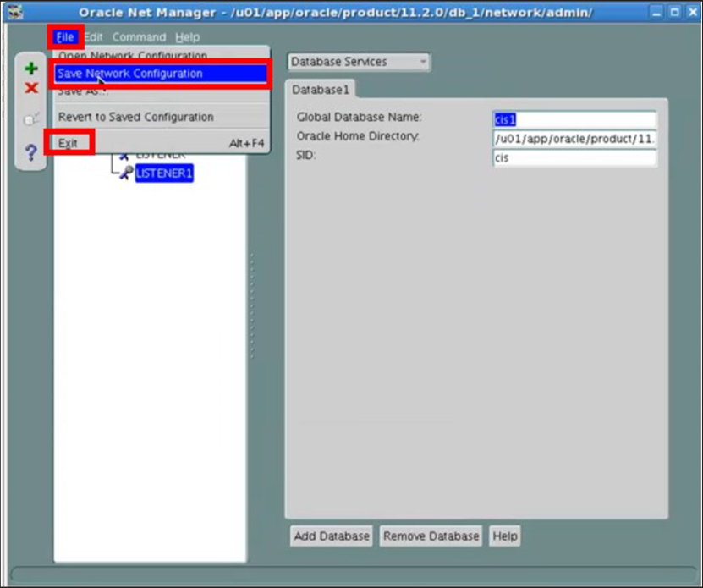Choose Exit from the File menu

pyautogui.click(x=162, y=143)
